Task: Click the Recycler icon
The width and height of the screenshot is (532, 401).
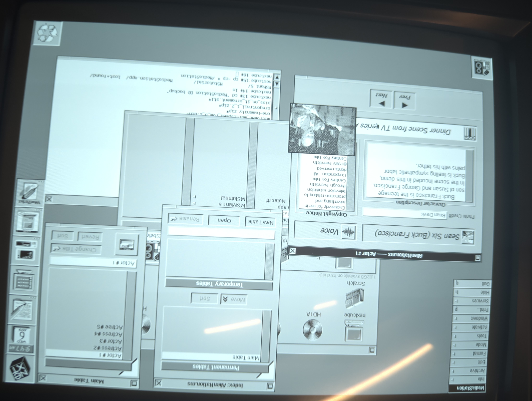Action: (47, 33)
